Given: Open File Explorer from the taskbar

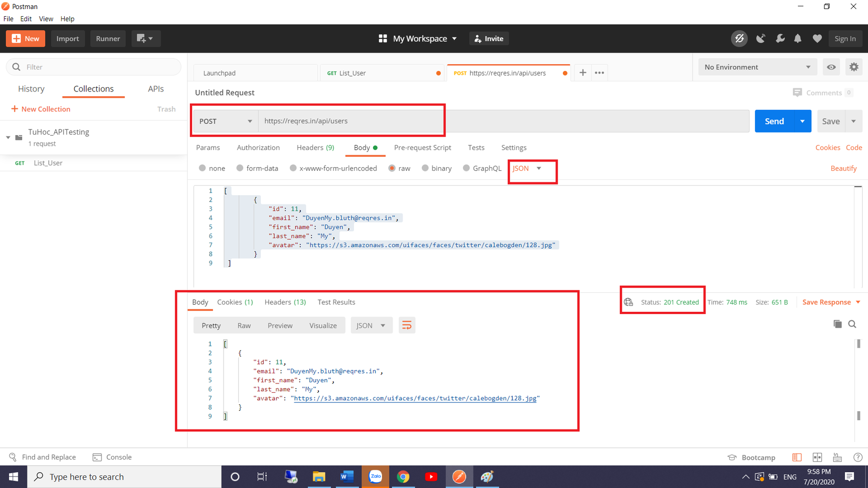Looking at the screenshot, I should coord(319,477).
